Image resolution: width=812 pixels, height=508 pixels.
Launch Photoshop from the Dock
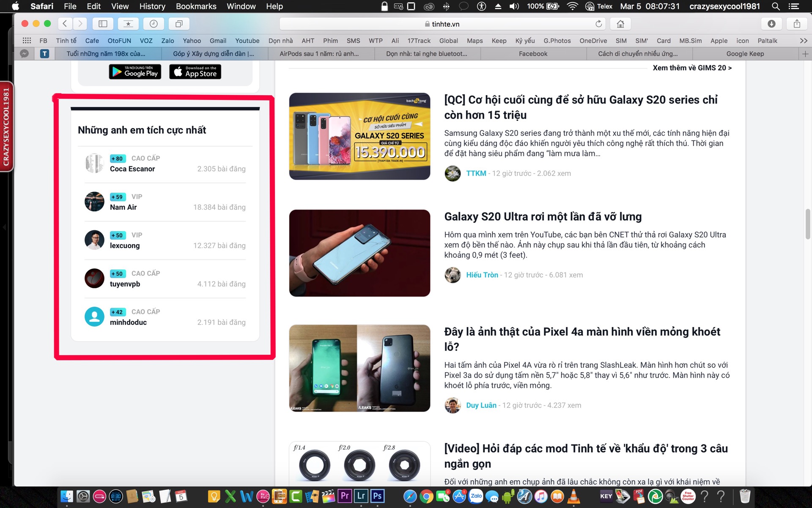pyautogui.click(x=377, y=496)
